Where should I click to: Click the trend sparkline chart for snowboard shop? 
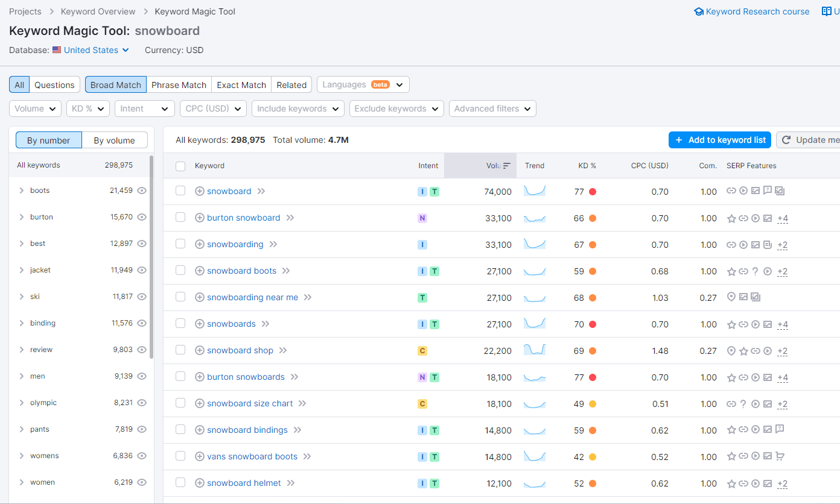[x=534, y=350]
